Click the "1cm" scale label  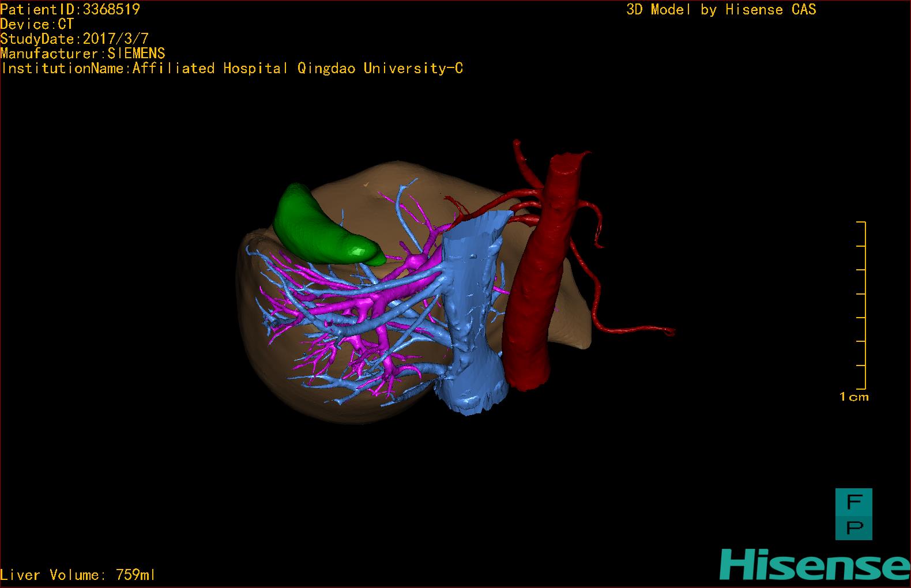pos(853,397)
